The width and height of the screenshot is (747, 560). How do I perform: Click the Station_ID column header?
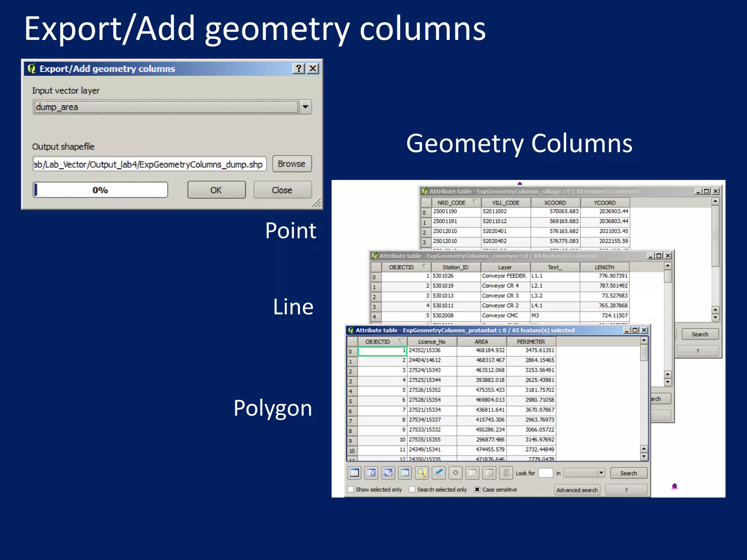tap(456, 267)
